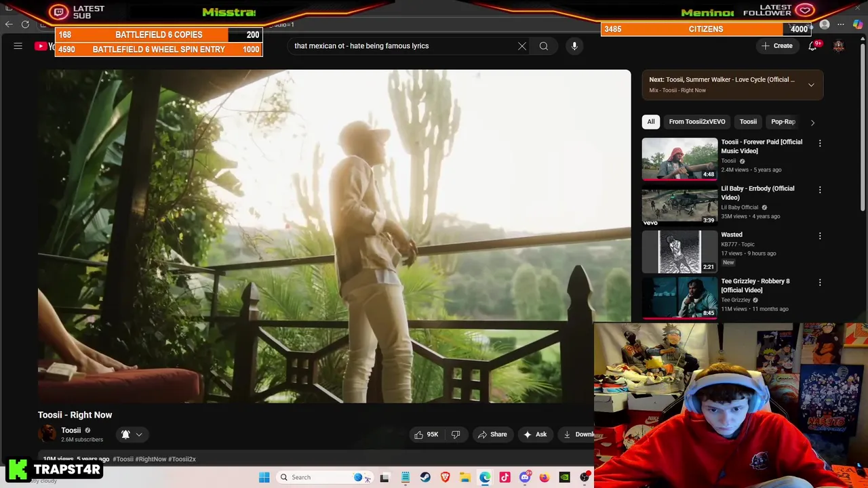Open TikTok app from the taskbar
Screen dimensions: 868x488
pos(505,477)
